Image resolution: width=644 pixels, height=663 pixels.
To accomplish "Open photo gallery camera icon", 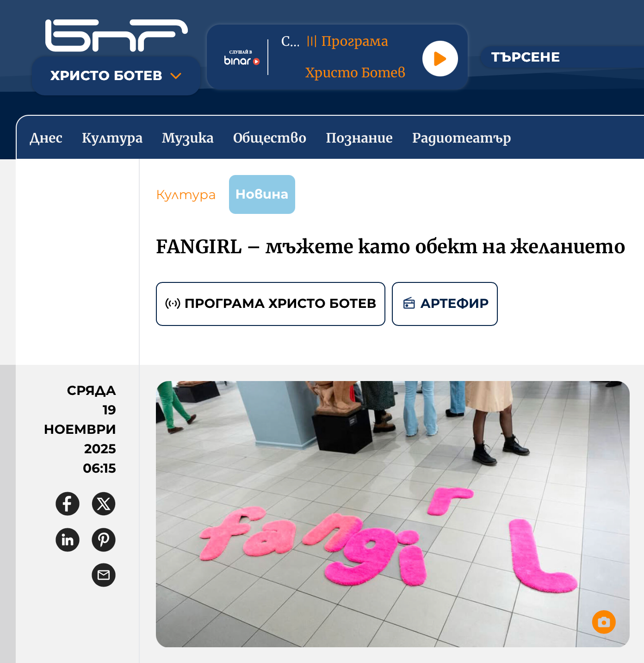I will click(x=604, y=622).
